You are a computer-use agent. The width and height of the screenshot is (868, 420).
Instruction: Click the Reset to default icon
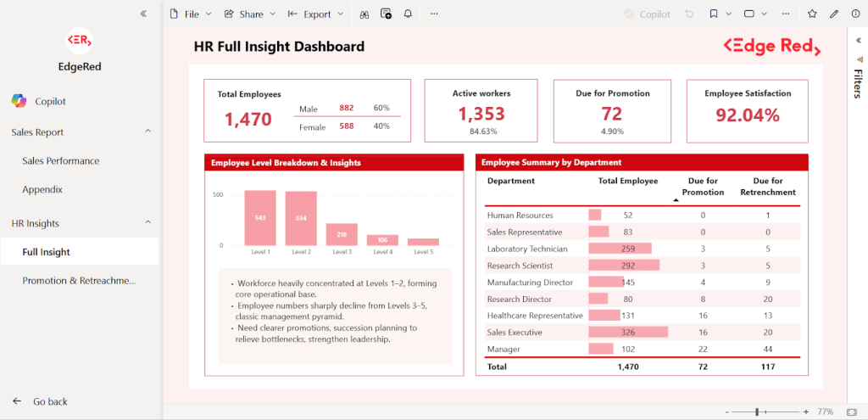(x=689, y=14)
